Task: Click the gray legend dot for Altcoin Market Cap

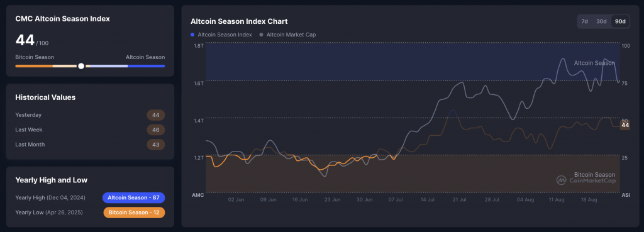Action: [x=261, y=35]
